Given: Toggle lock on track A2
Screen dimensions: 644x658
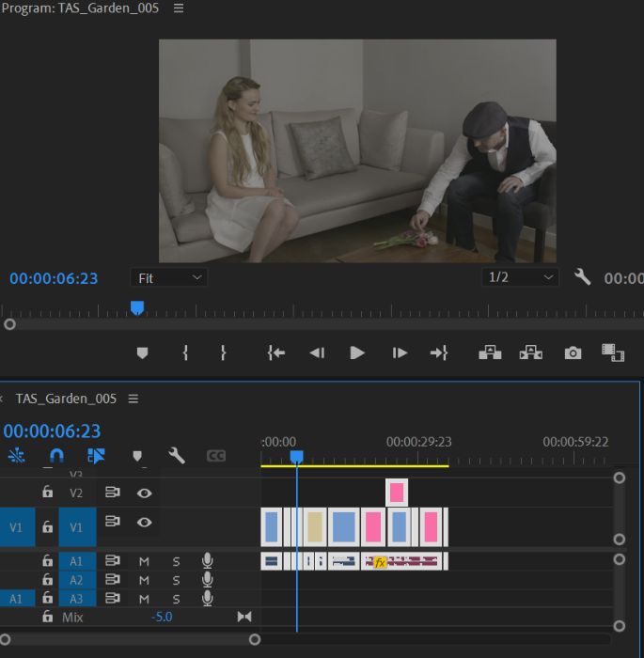Looking at the screenshot, I should pyautogui.click(x=47, y=580).
